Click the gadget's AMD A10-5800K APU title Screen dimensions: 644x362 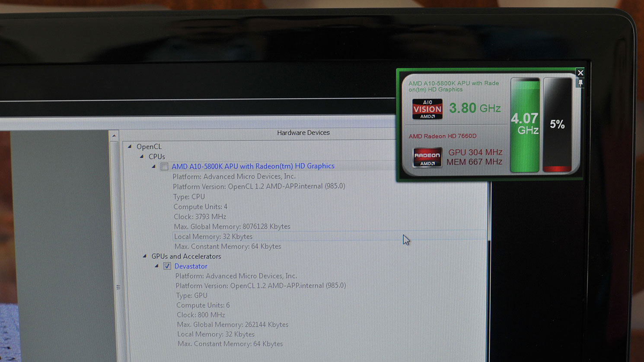pyautogui.click(x=453, y=86)
